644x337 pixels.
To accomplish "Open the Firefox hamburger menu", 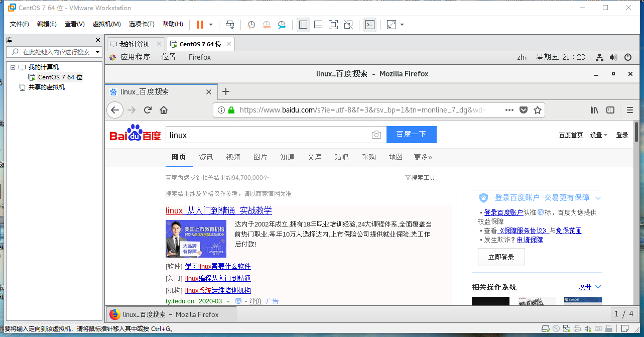I will (630, 110).
